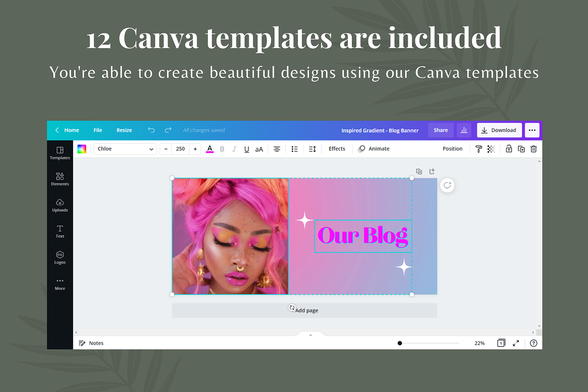Click the font size field showing 250
The height and width of the screenshot is (392, 588).
pos(180,149)
